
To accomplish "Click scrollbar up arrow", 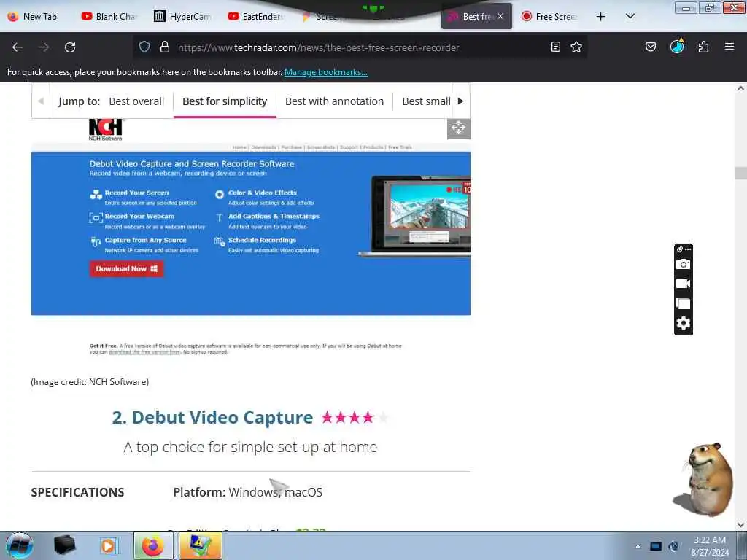I will (x=740, y=88).
